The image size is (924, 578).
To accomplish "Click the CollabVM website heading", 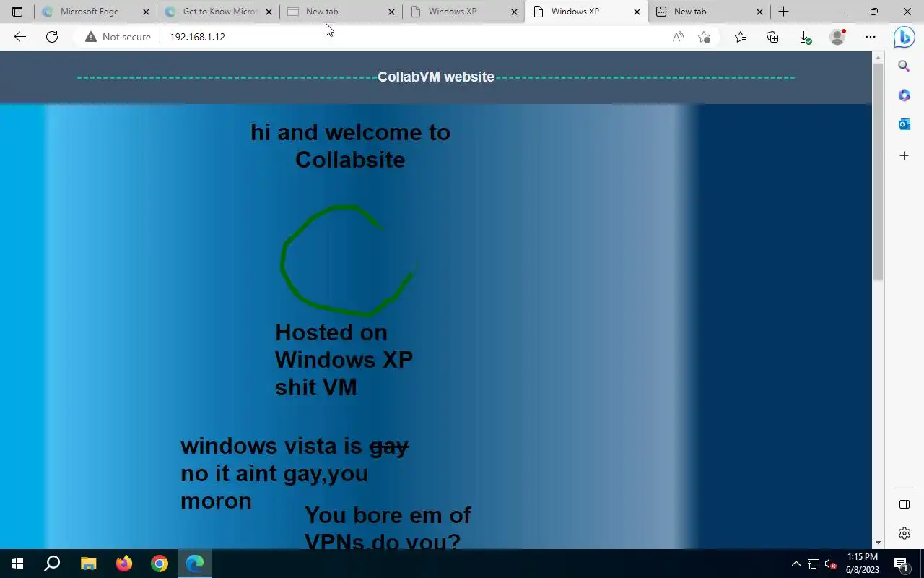I will pos(436,77).
